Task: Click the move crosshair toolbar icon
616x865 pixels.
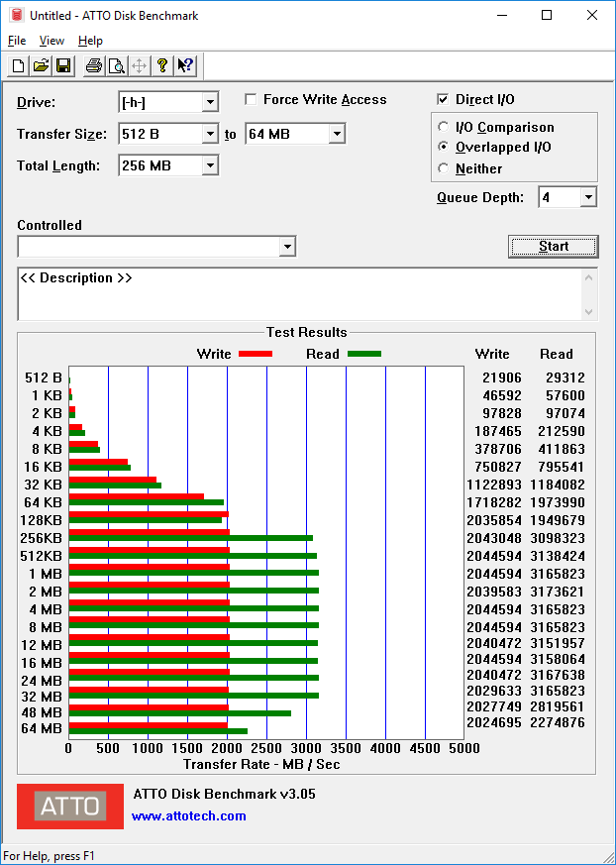Action: [139, 66]
